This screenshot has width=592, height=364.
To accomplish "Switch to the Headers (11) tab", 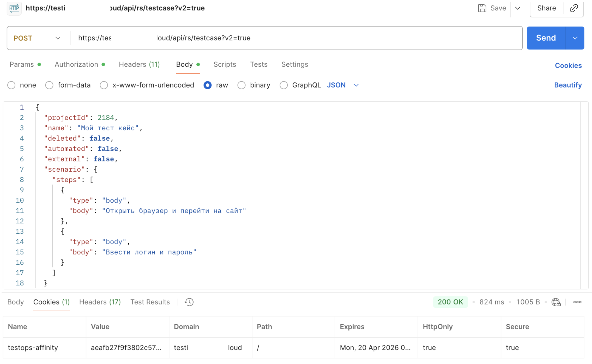I will [x=139, y=64].
